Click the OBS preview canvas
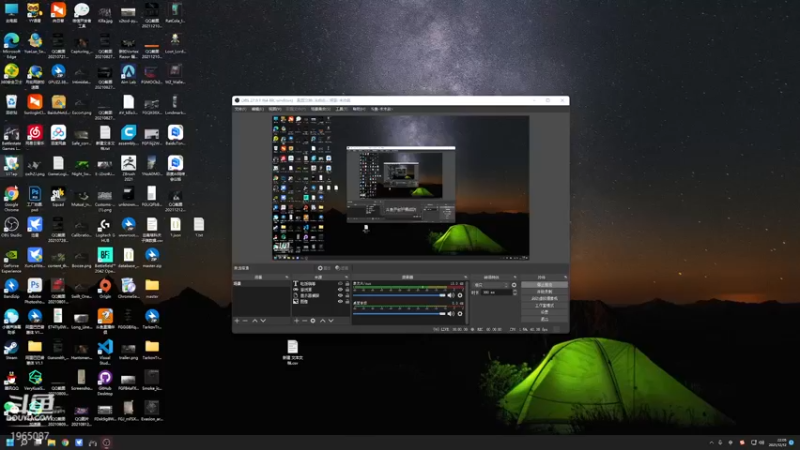800x450 pixels. [x=401, y=188]
